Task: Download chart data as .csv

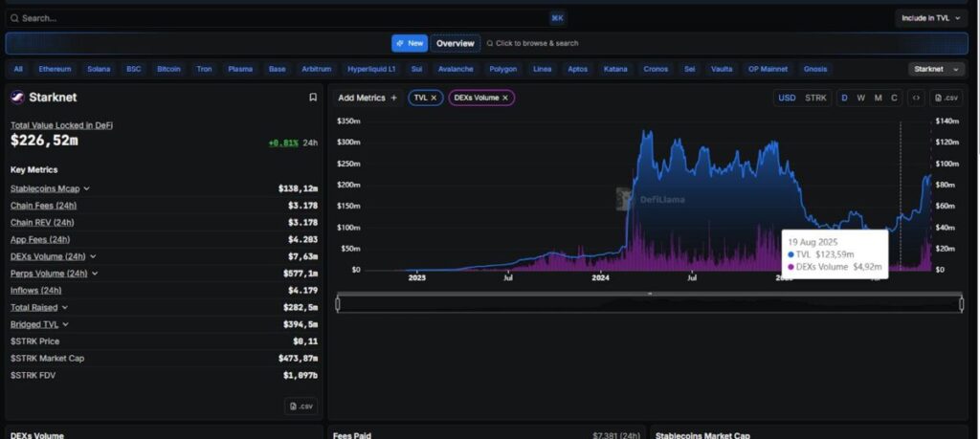Action: point(946,98)
